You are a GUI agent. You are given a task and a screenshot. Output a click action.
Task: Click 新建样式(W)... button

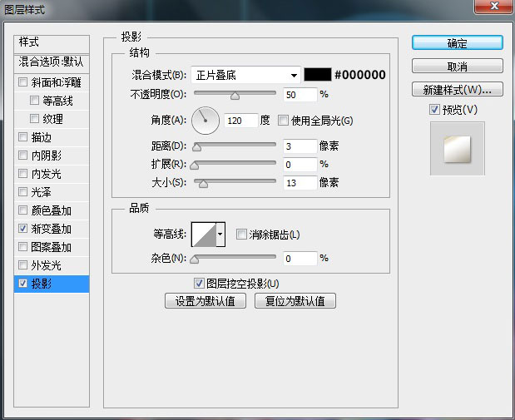(x=458, y=89)
